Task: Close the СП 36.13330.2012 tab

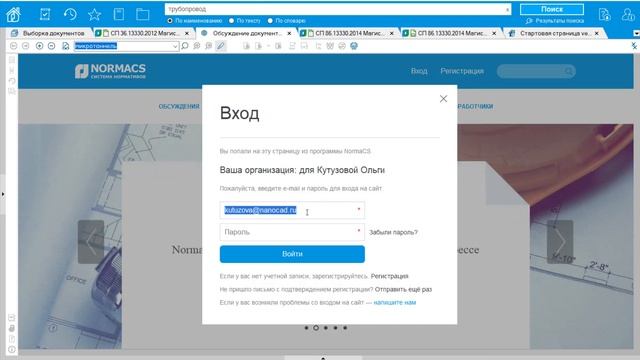Action: (187, 33)
